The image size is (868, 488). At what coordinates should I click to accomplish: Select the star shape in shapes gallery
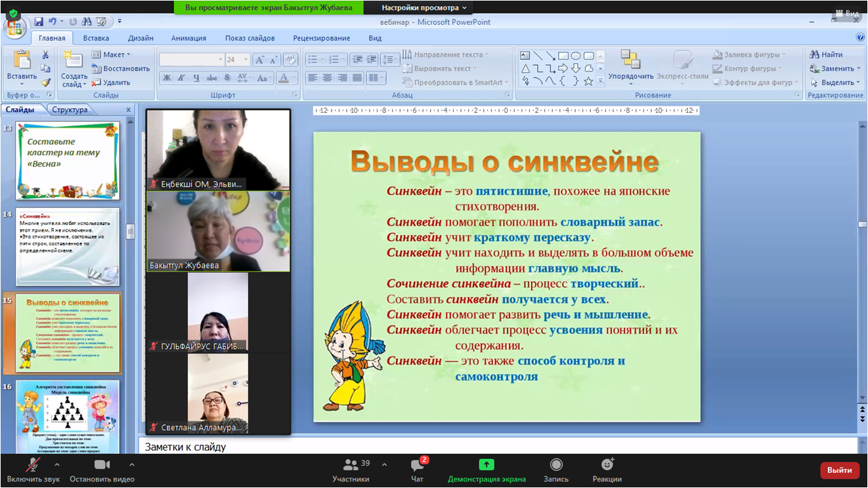pos(588,81)
